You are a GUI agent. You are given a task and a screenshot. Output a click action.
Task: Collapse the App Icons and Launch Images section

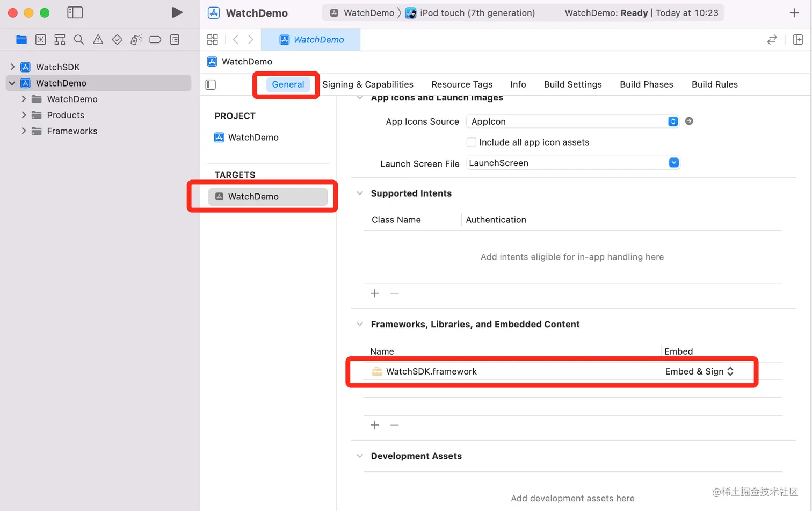pos(360,98)
